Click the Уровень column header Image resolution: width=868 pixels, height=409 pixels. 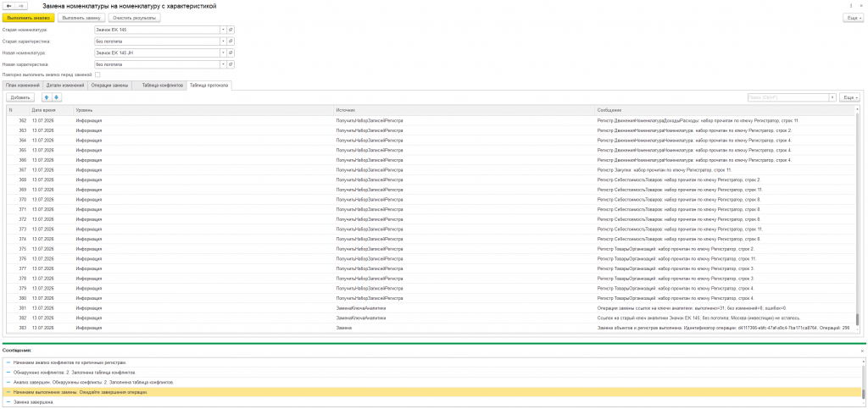(x=203, y=110)
